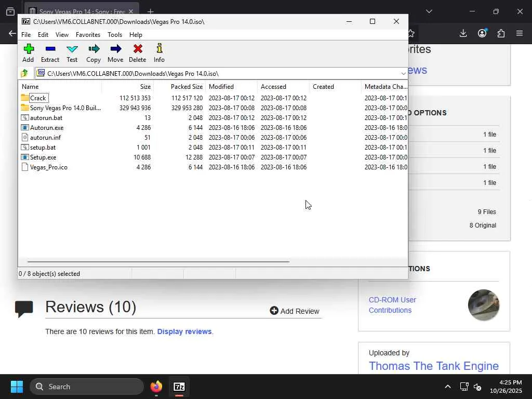Click the autorun.bat file icon
The width and height of the screenshot is (532, 399).
tap(25, 118)
